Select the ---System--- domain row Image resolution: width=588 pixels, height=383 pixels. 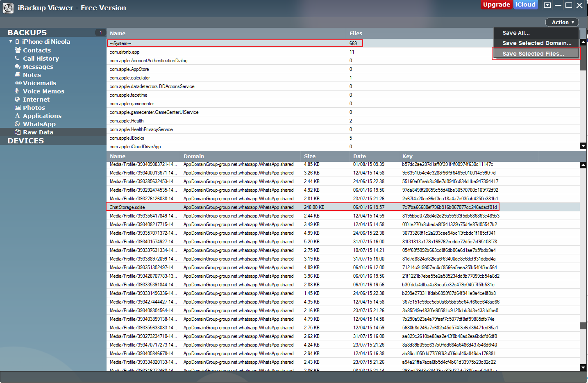[x=343, y=43]
